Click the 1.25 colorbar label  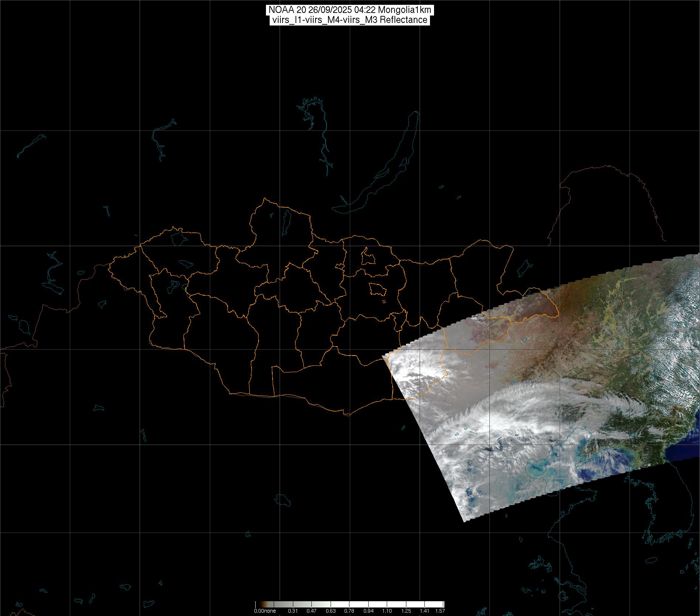point(406,611)
